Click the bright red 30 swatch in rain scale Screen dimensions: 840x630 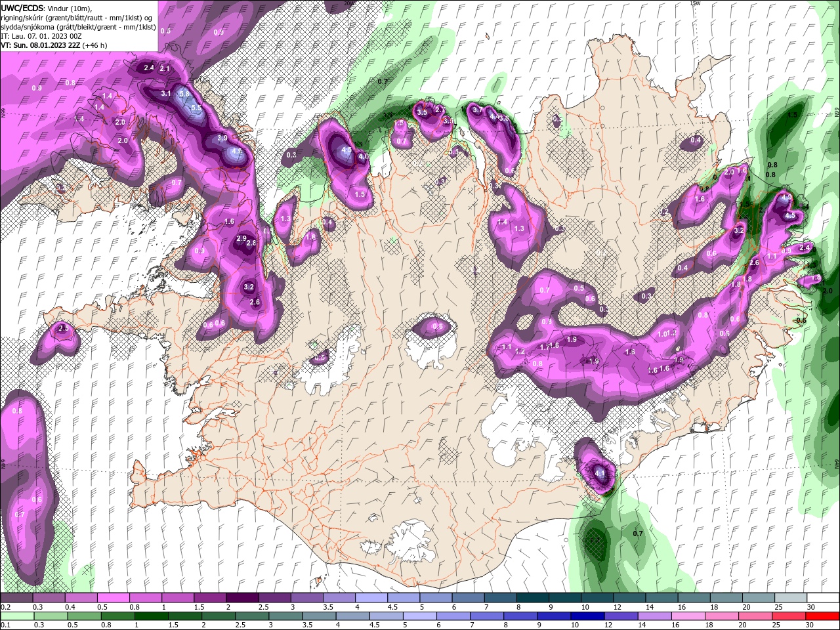pos(822,616)
